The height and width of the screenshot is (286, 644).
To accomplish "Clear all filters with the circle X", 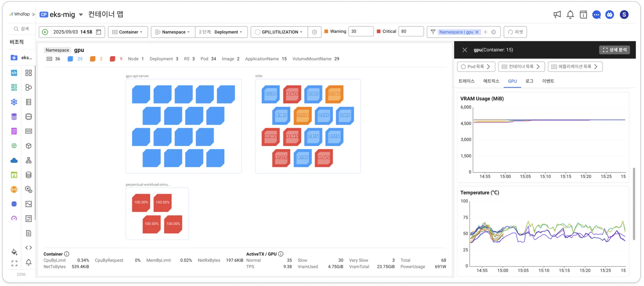I will click(x=493, y=32).
